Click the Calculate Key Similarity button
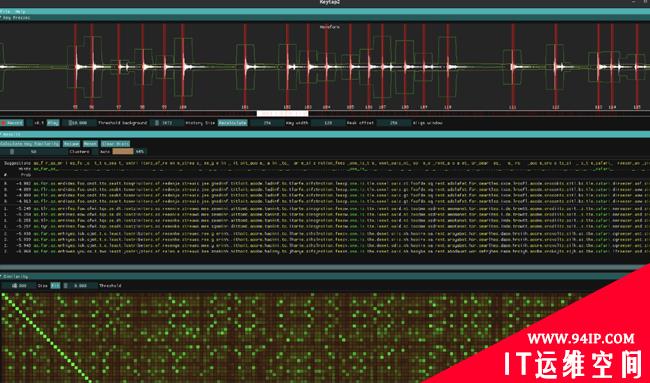Image resolution: width=650 pixels, height=383 pixels. [30, 144]
